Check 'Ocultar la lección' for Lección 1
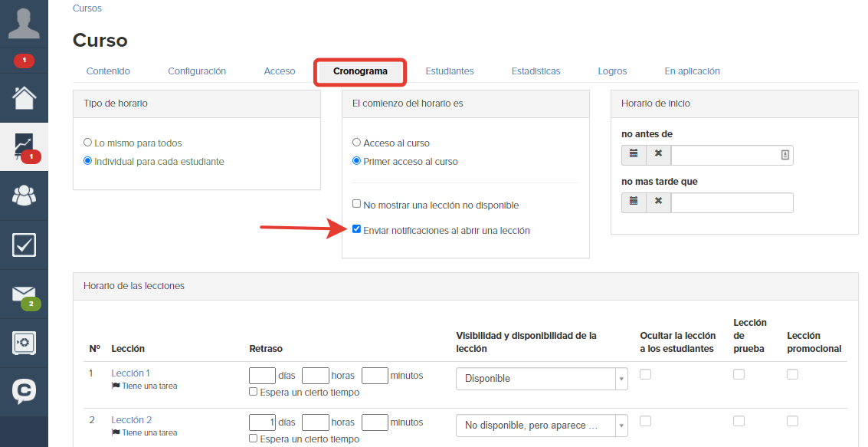The height and width of the screenshot is (447, 868). coord(645,374)
